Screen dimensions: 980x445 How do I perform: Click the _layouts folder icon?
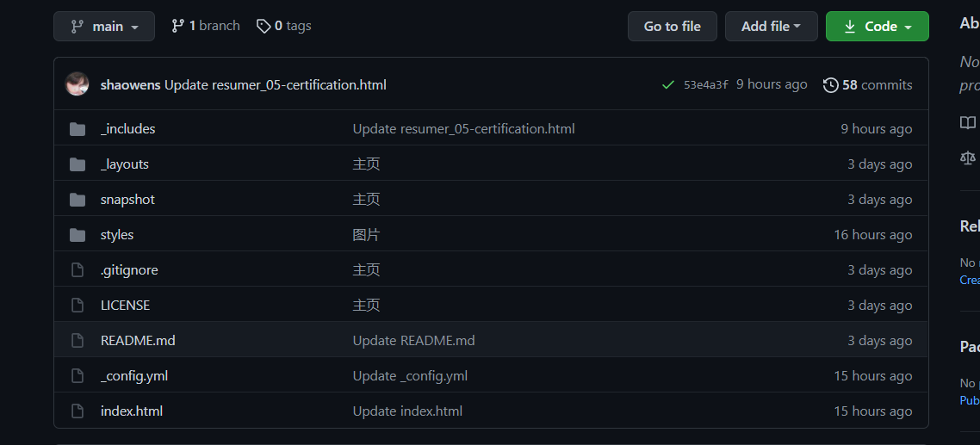tap(78, 164)
